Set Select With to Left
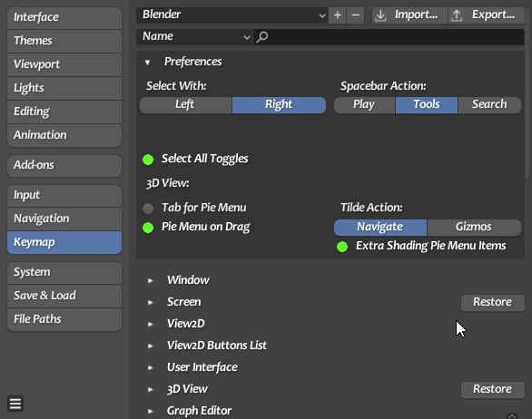This screenshot has width=532, height=419. (185, 105)
